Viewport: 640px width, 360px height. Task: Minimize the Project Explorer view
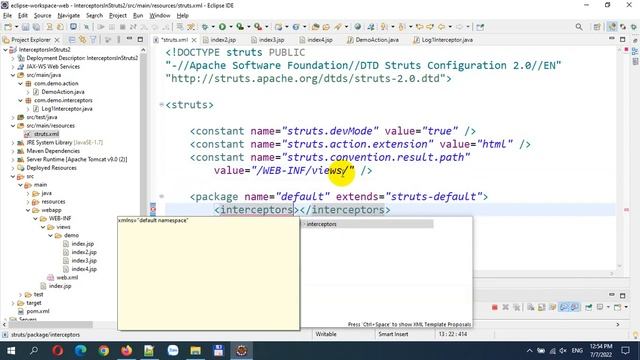(129, 39)
